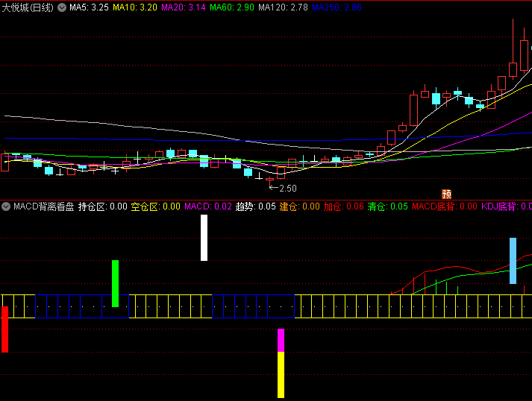Select the MA10: 3.20 label

pyautogui.click(x=135, y=7)
